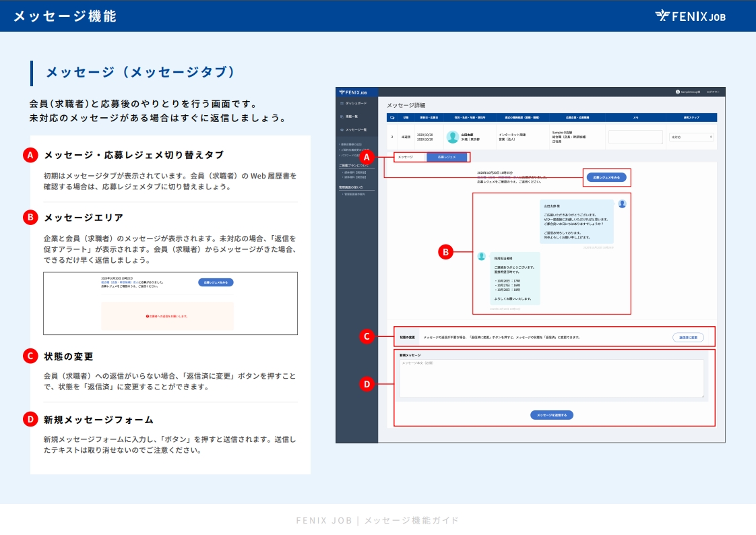Select the 応募レジュメ tab
The image size is (756, 535).
(x=446, y=157)
